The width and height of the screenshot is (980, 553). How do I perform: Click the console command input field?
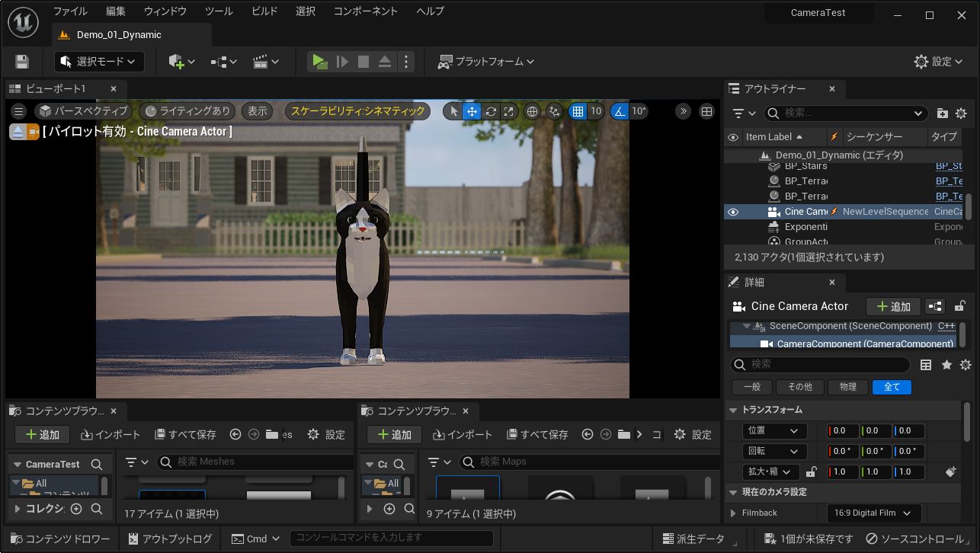[389, 539]
